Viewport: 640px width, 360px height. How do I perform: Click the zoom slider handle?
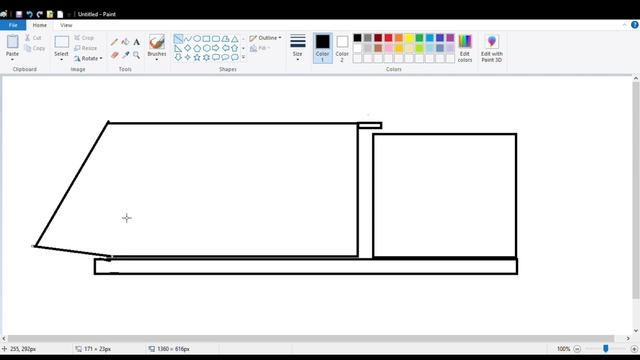[606, 348]
